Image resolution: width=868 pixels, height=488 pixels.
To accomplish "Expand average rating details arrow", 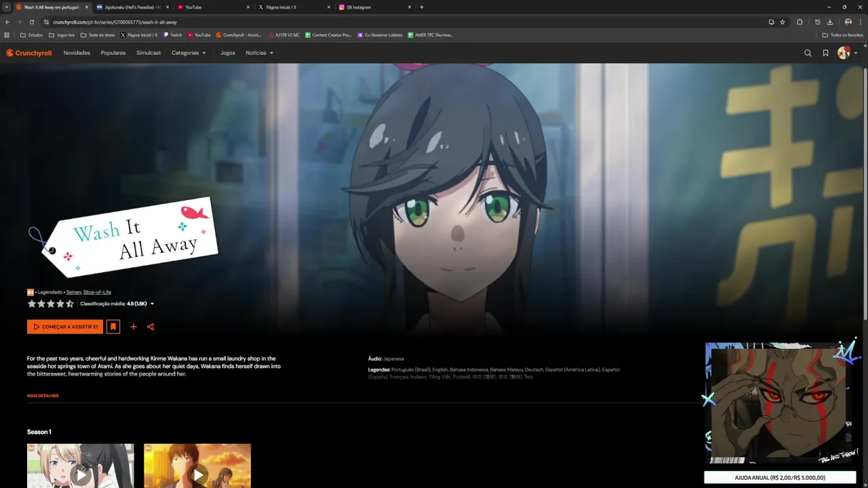I will [x=152, y=304].
